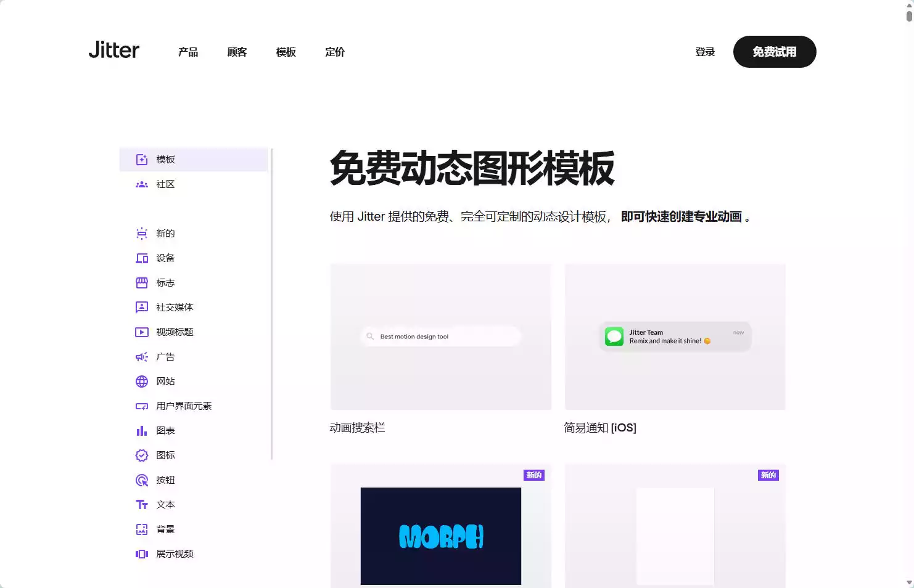Click the 登录 login link
This screenshot has height=588, width=914.
point(705,52)
